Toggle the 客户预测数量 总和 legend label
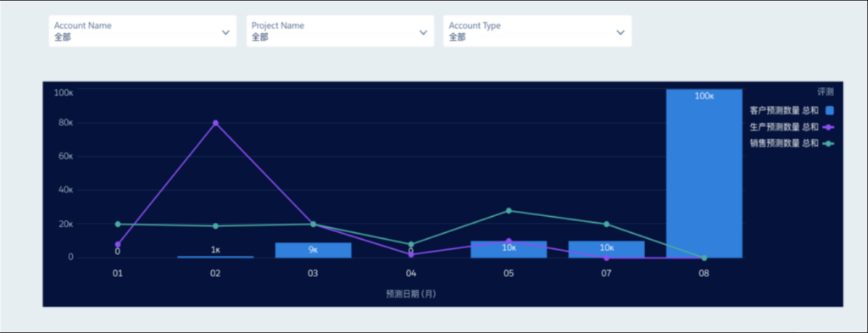This screenshot has width=868, height=333. click(784, 110)
